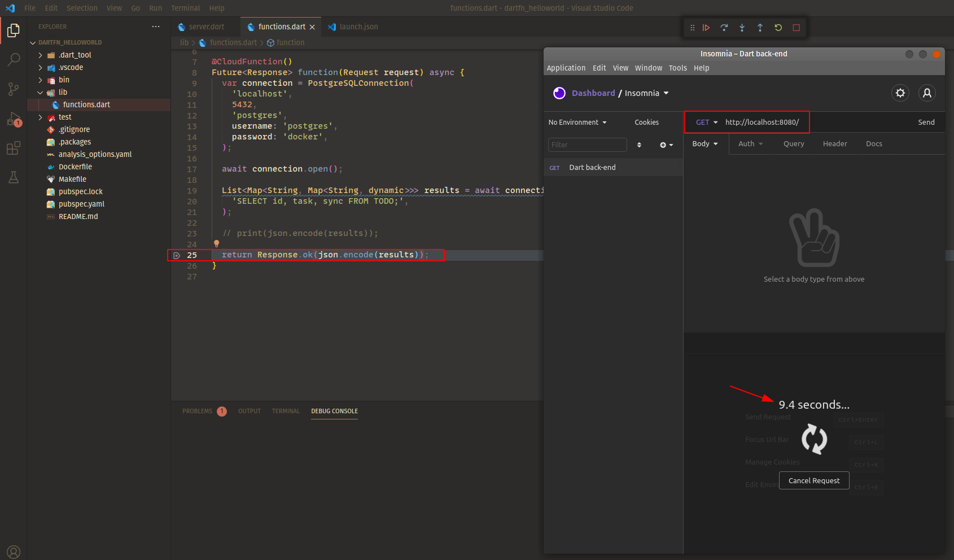Go to the Dashboard breadcrumb link
This screenshot has height=560, width=954.
point(593,93)
